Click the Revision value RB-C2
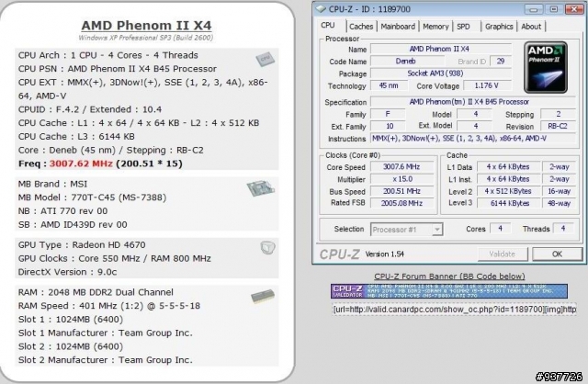 (558, 127)
